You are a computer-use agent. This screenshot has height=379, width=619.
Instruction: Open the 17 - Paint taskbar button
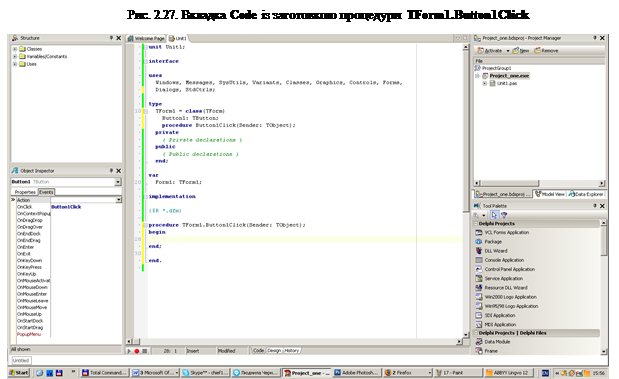pos(458,373)
